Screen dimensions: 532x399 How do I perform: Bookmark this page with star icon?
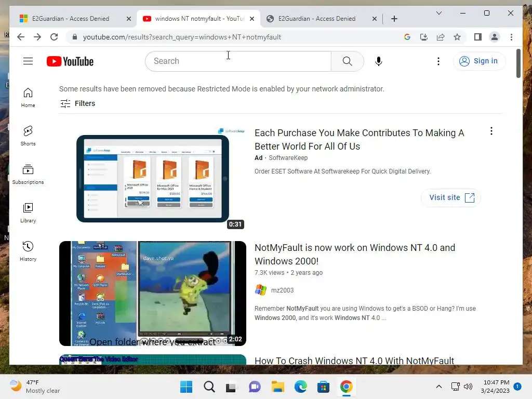(x=457, y=37)
